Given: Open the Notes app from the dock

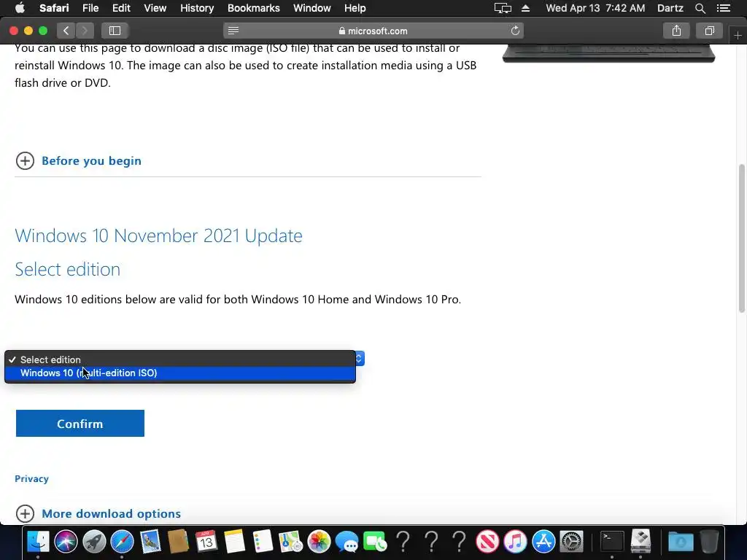Looking at the screenshot, I should [234, 542].
